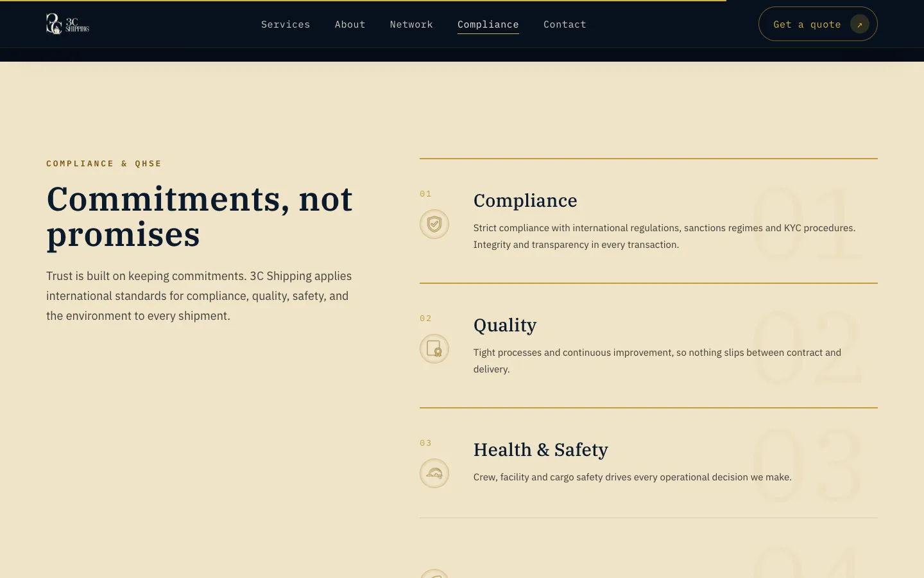Click the "Tight processes and continuous improvement" description

657,361
